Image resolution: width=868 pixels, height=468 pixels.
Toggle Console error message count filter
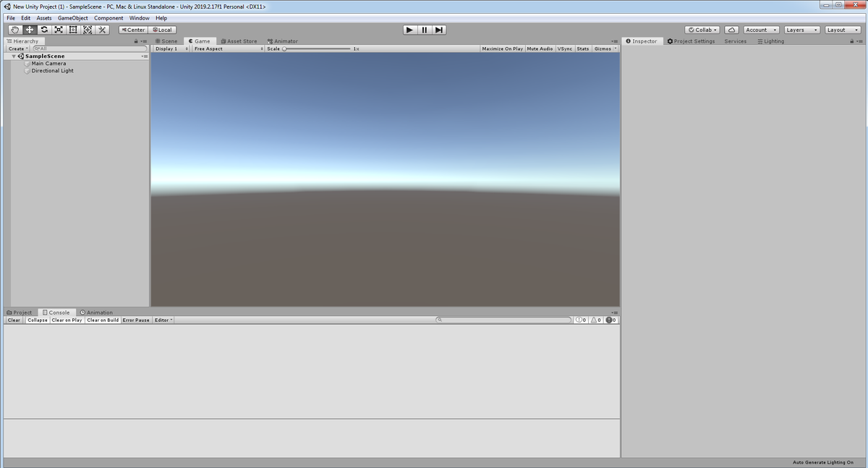click(611, 320)
